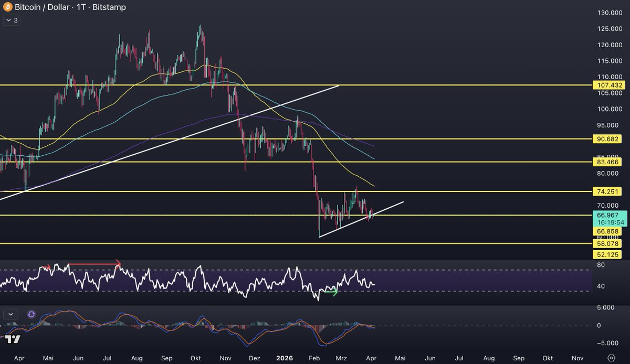Select the short white trendline under recent lows
The width and height of the screenshot is (630, 364).
[361, 219]
